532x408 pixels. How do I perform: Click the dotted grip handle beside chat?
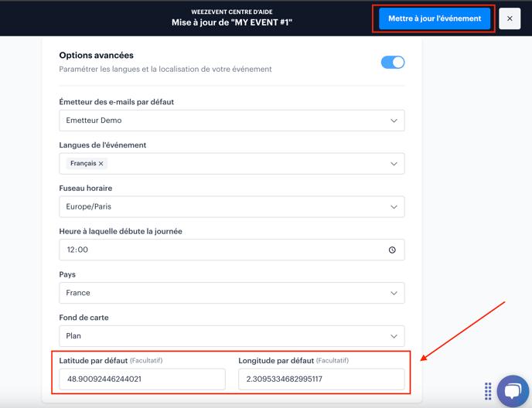[488, 391]
